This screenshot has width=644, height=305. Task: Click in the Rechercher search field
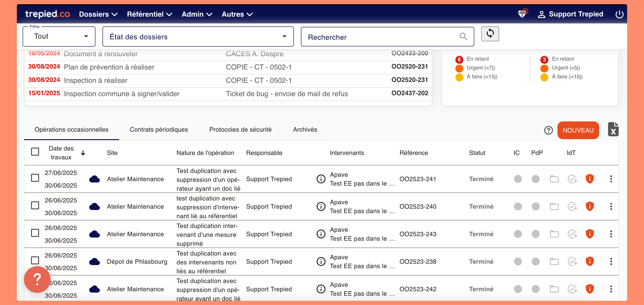[x=387, y=37]
